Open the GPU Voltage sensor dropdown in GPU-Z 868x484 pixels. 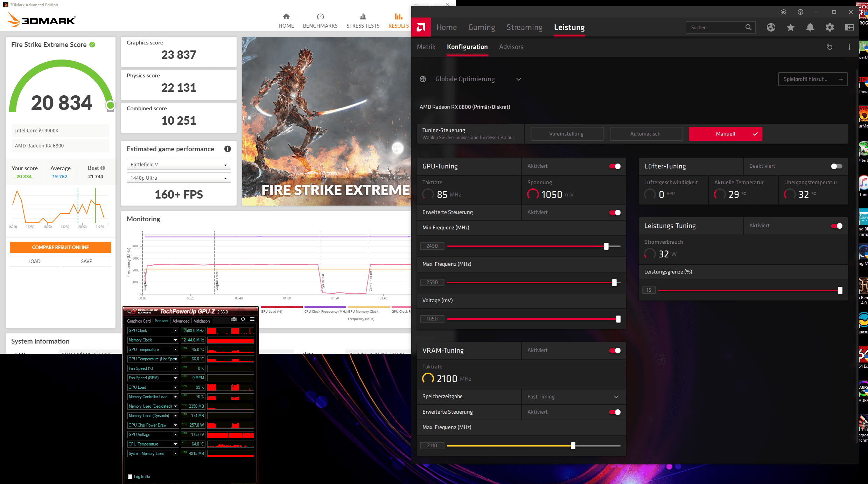tap(175, 435)
